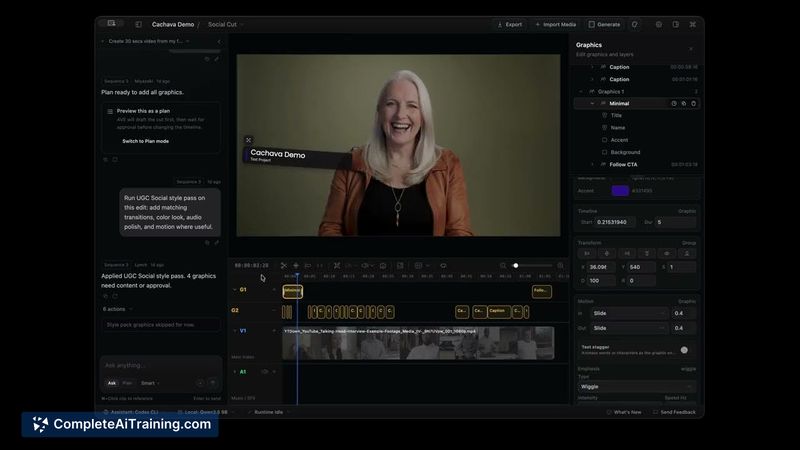Toggle visibility eye on the A1 audio track
Screen dimensions: 800x450
coord(264,371)
